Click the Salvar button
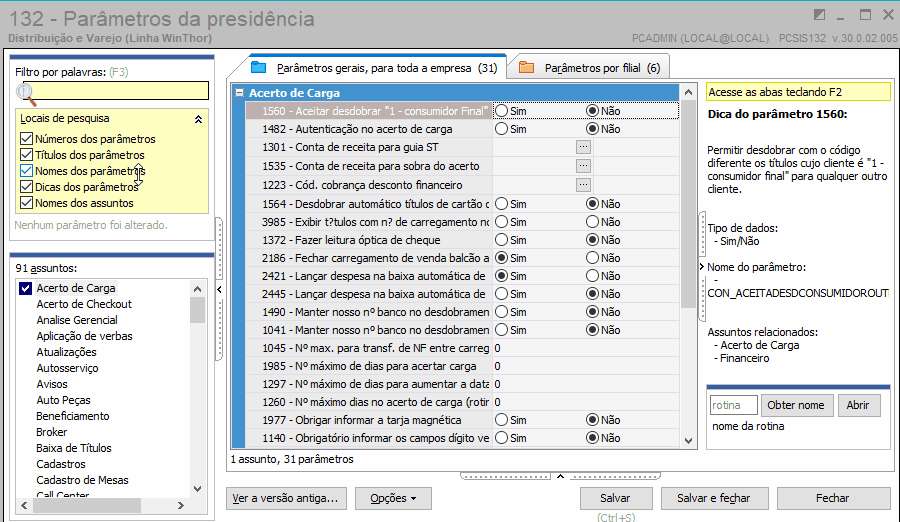This screenshot has width=900, height=522. (615, 498)
